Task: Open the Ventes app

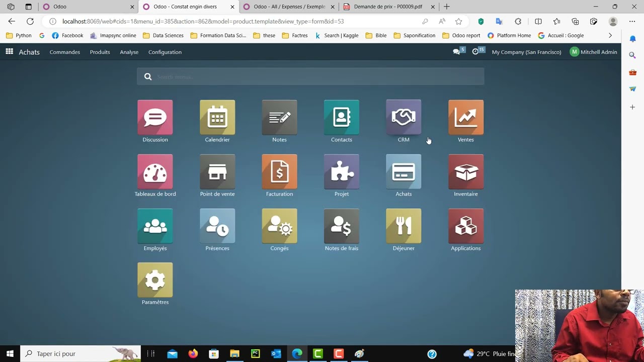Action: (x=466, y=118)
